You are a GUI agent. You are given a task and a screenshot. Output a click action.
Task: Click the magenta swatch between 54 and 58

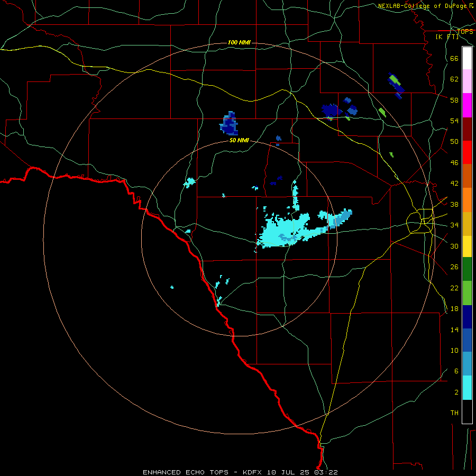coord(467,105)
